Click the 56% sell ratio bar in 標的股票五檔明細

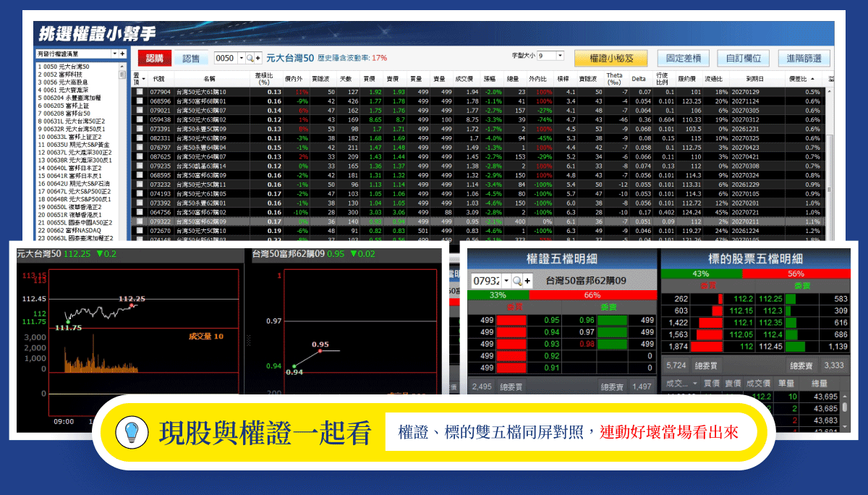point(796,274)
